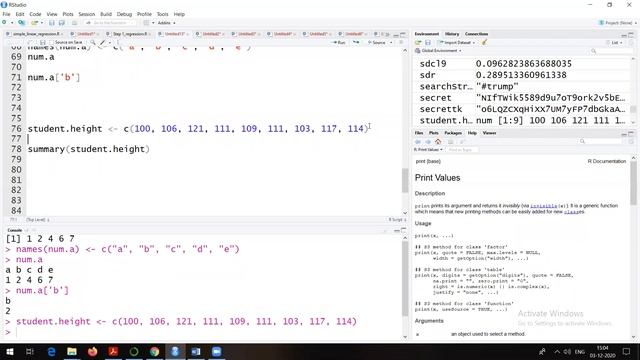
Task: Switch to the Plots tab
Action: click(433, 133)
